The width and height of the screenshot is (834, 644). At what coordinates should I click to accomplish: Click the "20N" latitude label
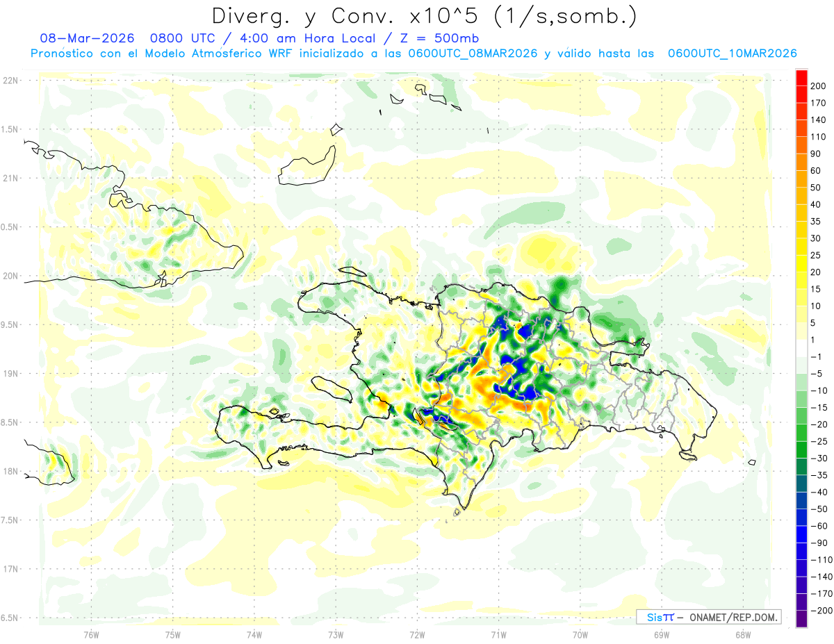(10, 276)
